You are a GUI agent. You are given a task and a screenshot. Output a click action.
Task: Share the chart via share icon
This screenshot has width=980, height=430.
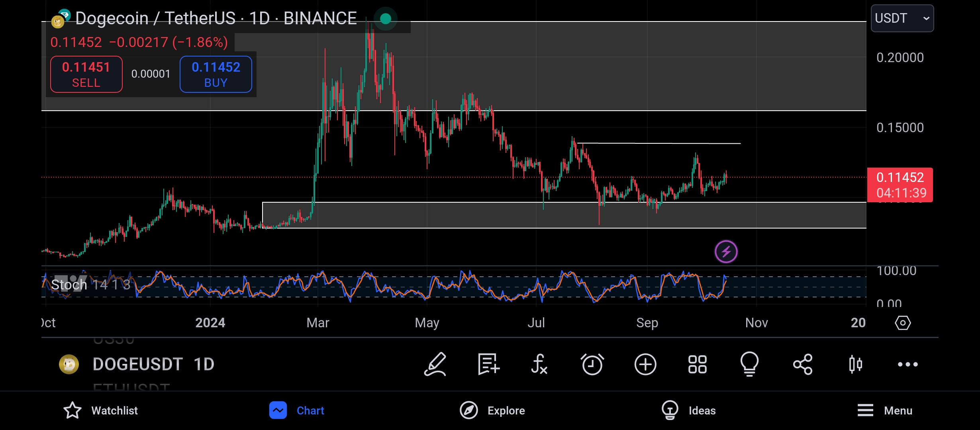point(803,364)
